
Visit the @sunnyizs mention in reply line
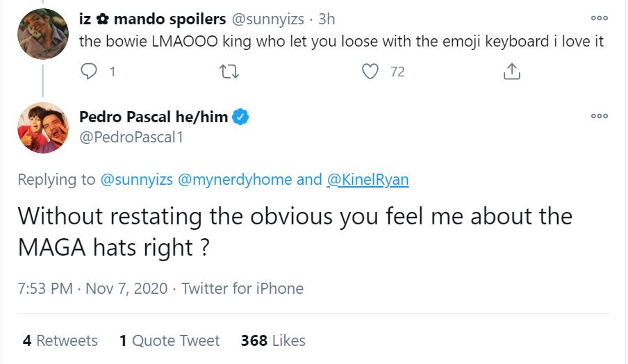click(x=137, y=180)
